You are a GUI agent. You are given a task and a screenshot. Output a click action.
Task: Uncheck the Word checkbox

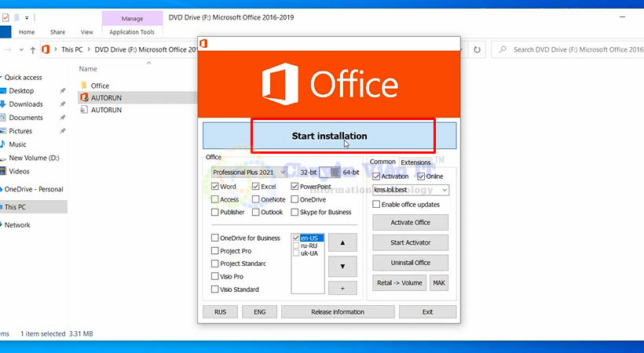pos(215,187)
